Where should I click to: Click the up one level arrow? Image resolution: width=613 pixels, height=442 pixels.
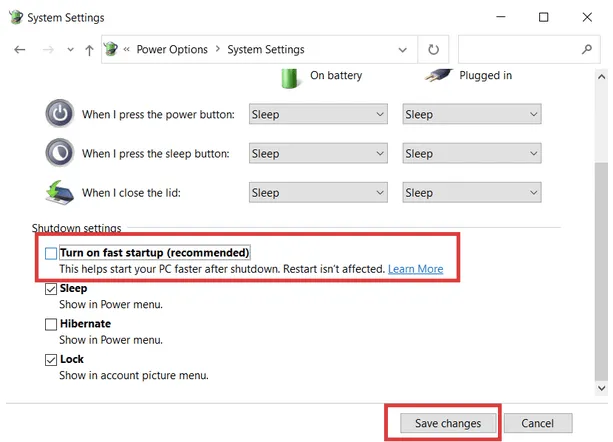point(89,49)
